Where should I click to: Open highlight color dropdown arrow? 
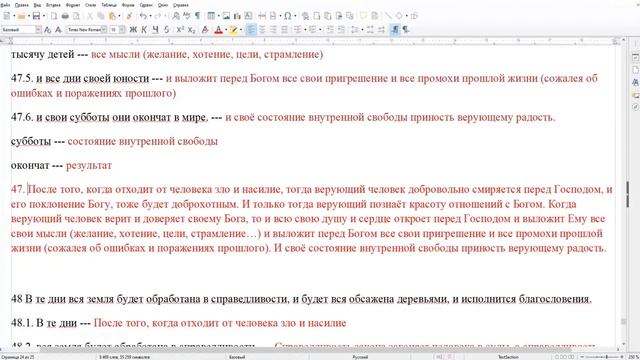coord(240,30)
